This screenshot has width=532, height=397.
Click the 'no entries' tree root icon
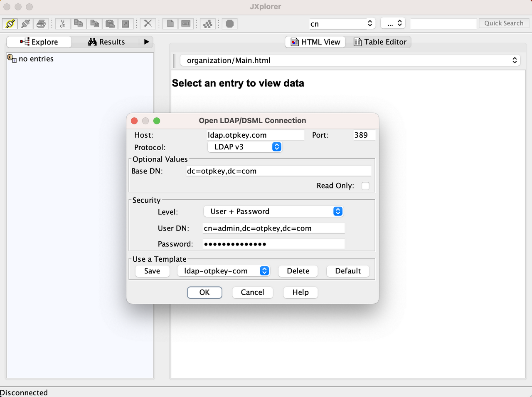coord(12,59)
